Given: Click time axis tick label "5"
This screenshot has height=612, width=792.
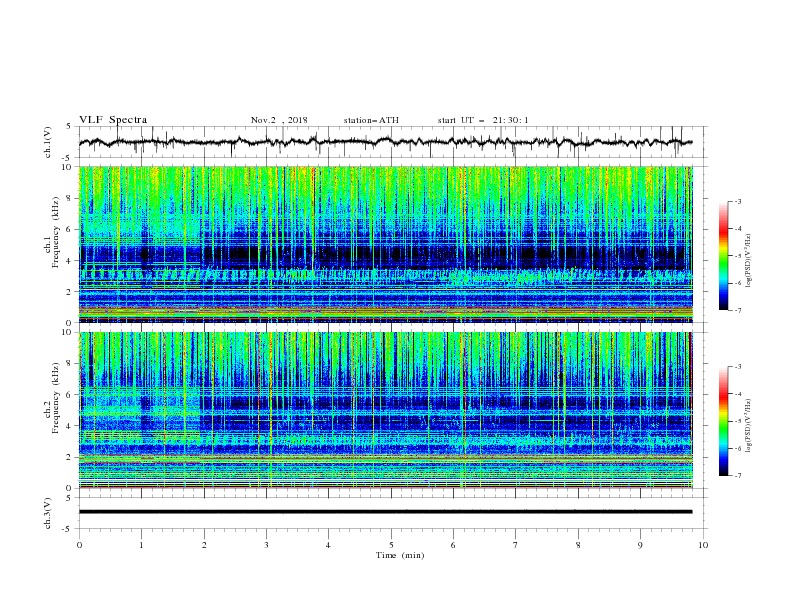Looking at the screenshot, I should [391, 545].
